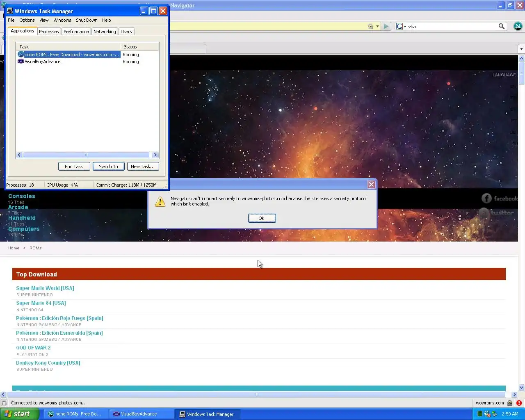
Task: Click the lock icon in the address bar
Action: (x=370, y=26)
